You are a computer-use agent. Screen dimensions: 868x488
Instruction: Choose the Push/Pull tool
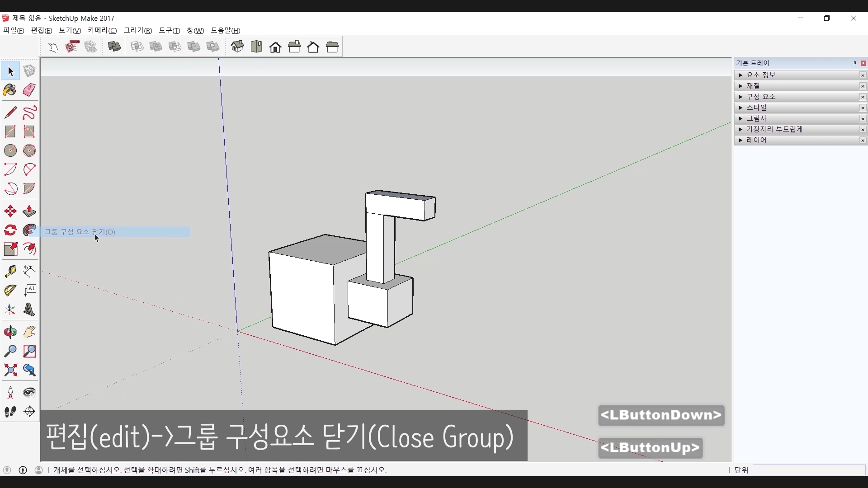(x=29, y=211)
